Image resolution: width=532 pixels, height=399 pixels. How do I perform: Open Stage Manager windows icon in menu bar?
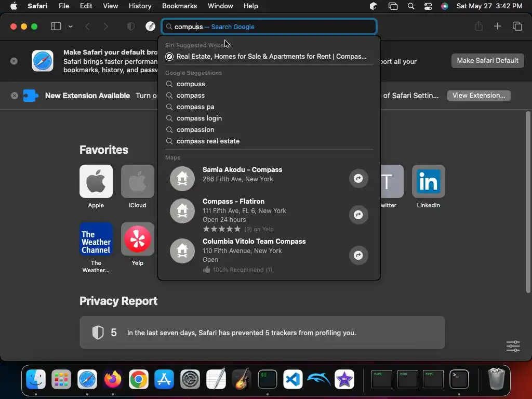(x=393, y=6)
